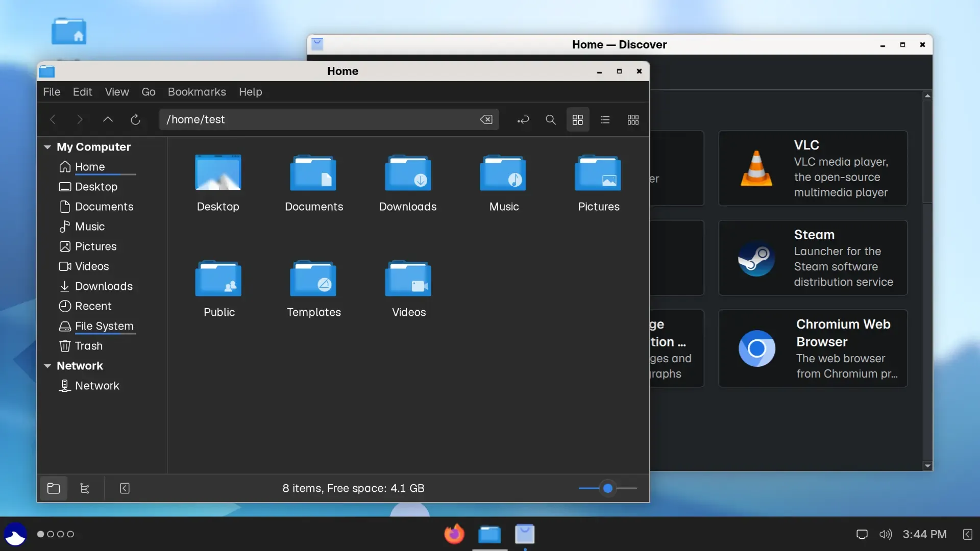Switch to the third virtual desktop dot
Screen dimensions: 980x551
[61, 534]
